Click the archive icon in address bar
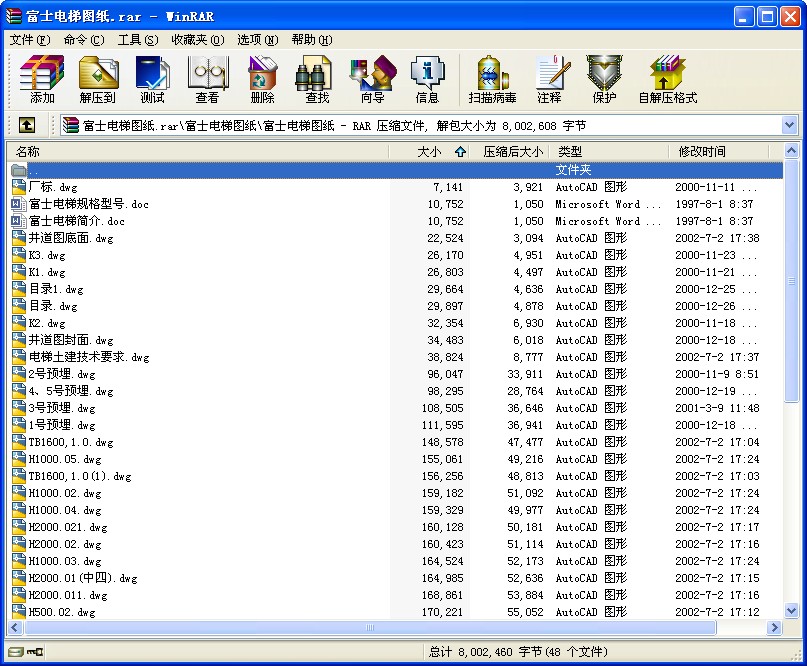This screenshot has width=807, height=666. click(x=71, y=125)
